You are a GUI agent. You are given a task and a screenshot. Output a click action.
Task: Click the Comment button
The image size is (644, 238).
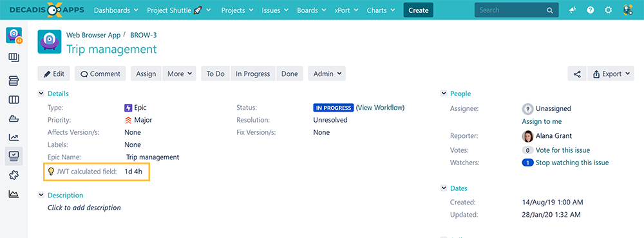pos(100,74)
